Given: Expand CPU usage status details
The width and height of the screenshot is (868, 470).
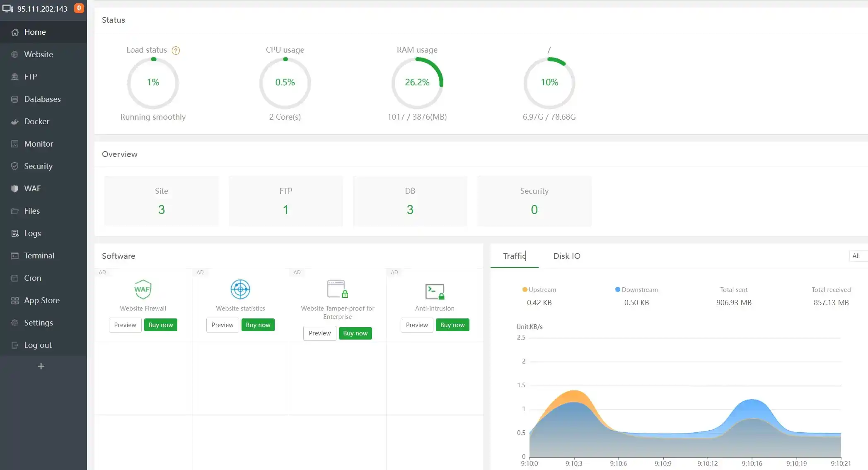Looking at the screenshot, I should click(x=285, y=82).
